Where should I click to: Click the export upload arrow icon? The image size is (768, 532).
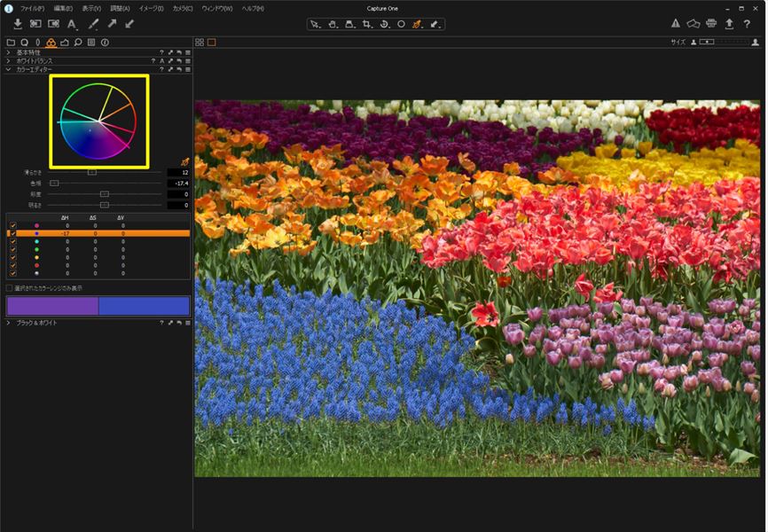[729, 24]
